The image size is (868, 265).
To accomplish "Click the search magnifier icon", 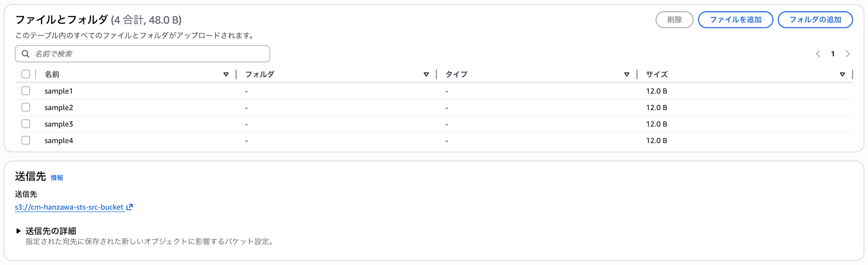I will [26, 54].
